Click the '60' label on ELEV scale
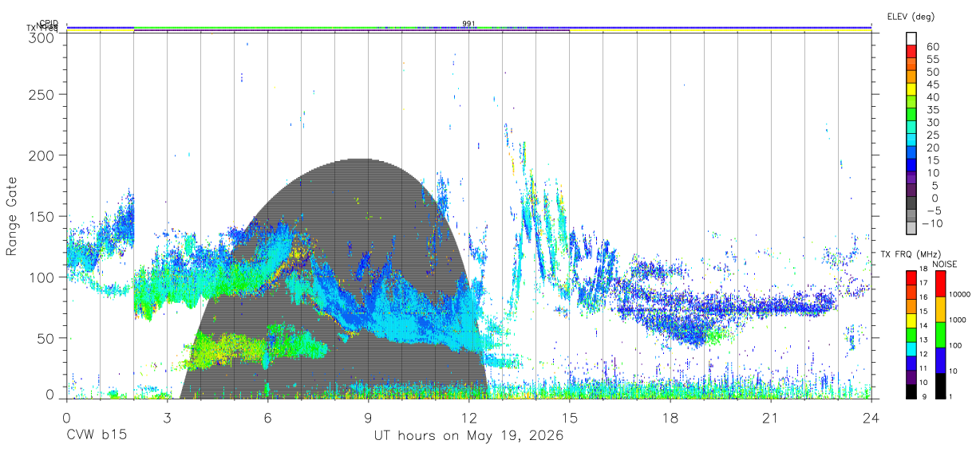This screenshot has width=980, height=452. point(933,46)
